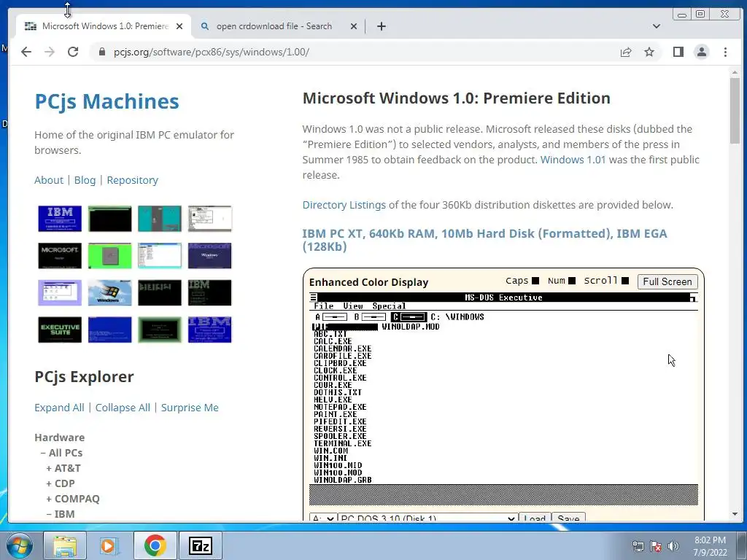The image size is (747, 560).
Task: Open Windows Explorer from taskbar
Action: tap(65, 545)
